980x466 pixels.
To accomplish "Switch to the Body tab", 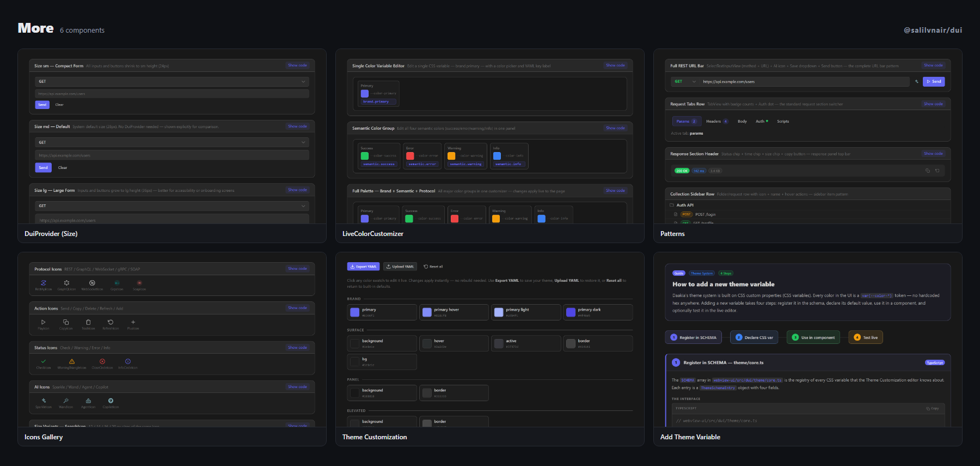I will click(742, 122).
